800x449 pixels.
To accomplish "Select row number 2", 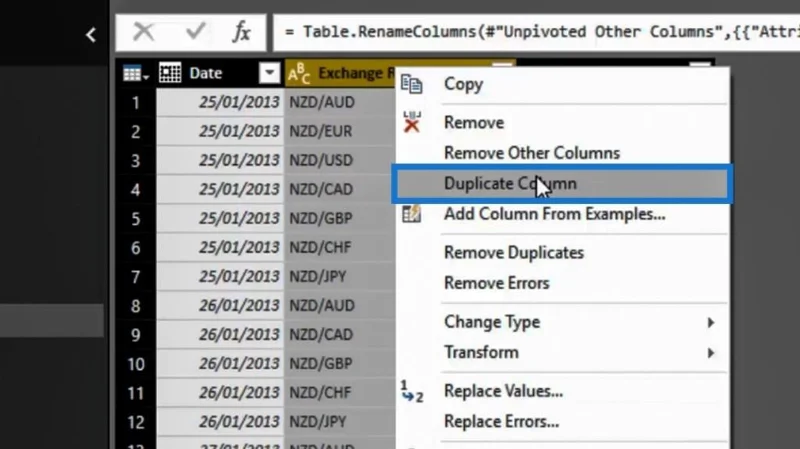I will (136, 132).
